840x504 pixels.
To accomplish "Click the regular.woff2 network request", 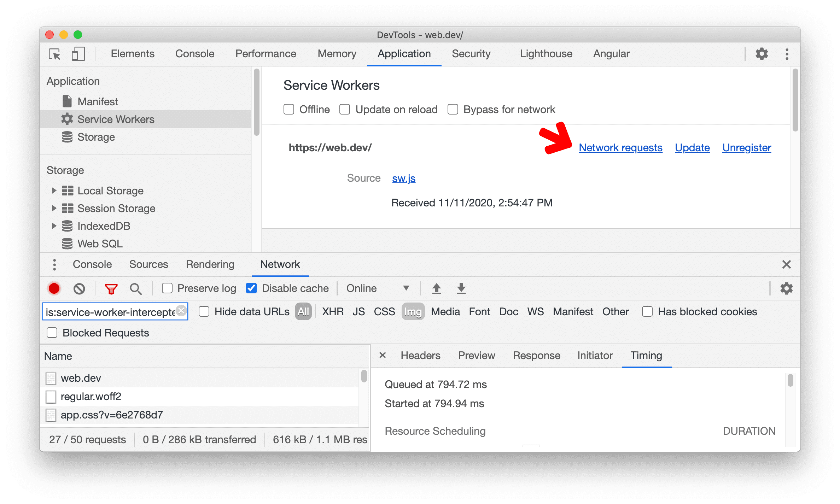I will point(91,396).
